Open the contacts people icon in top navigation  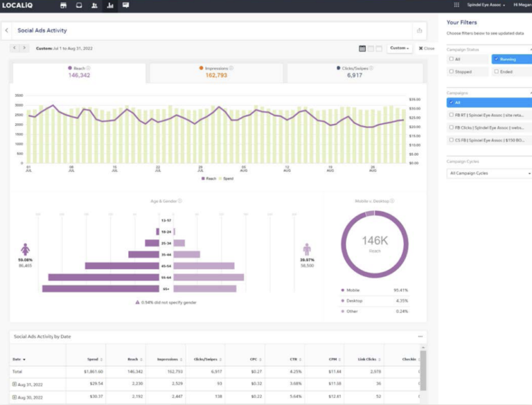click(94, 6)
